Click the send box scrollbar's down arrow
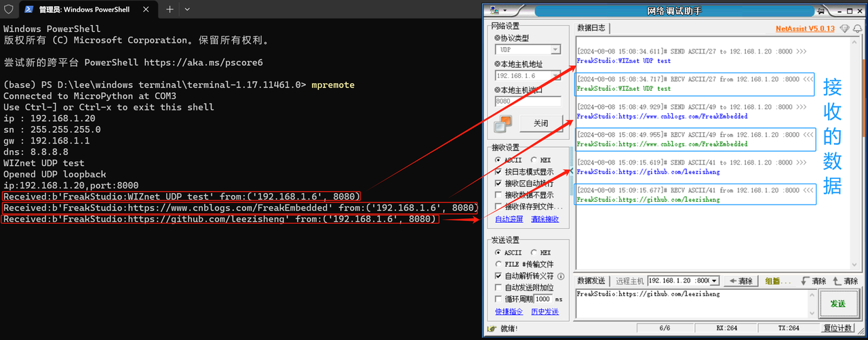This screenshot has width=868, height=340. [x=813, y=314]
